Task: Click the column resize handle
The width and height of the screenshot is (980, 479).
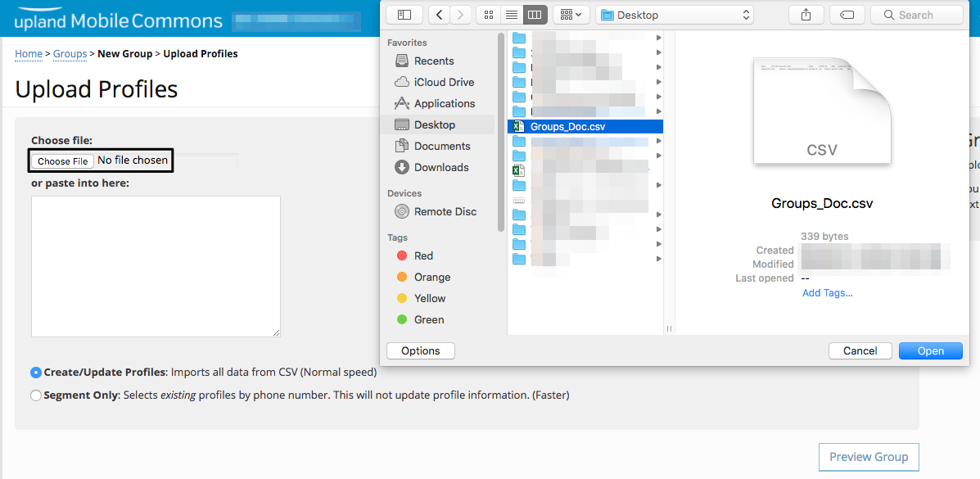Action: [x=670, y=328]
